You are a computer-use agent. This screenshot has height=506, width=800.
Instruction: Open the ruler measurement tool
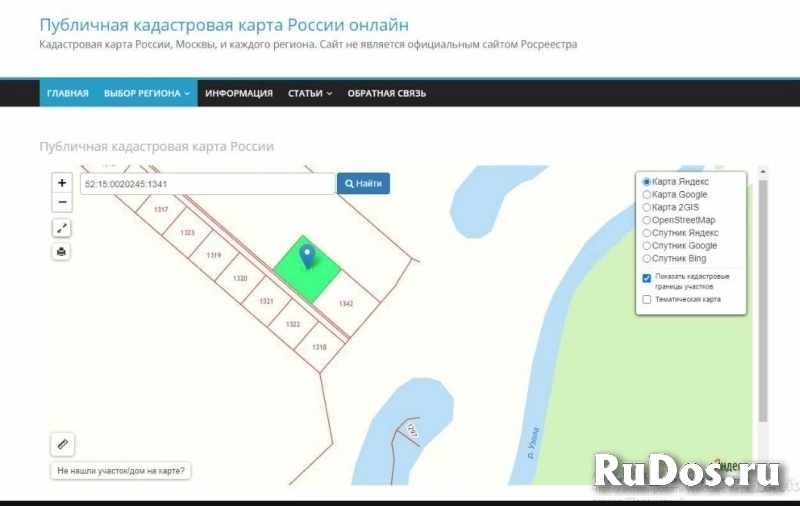[x=62, y=443]
